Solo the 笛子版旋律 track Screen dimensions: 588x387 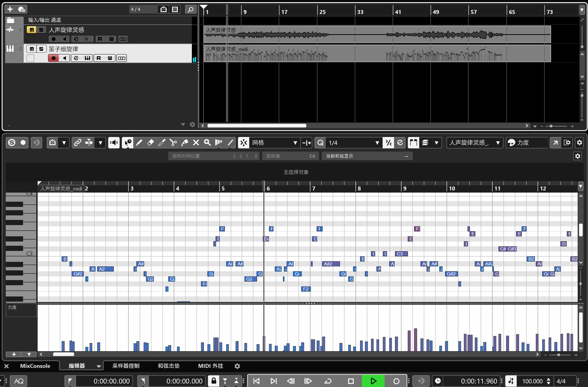[x=41, y=49]
